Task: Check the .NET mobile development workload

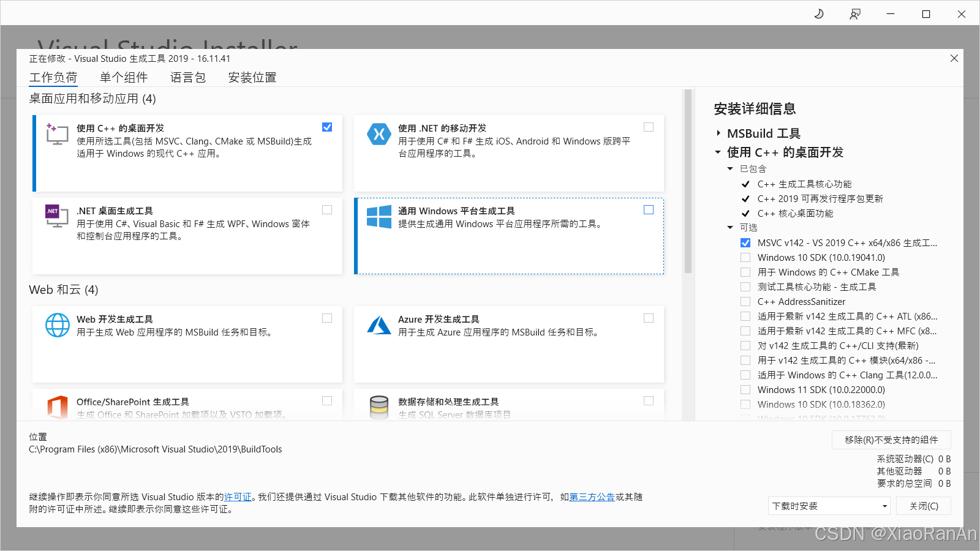Action: (649, 127)
